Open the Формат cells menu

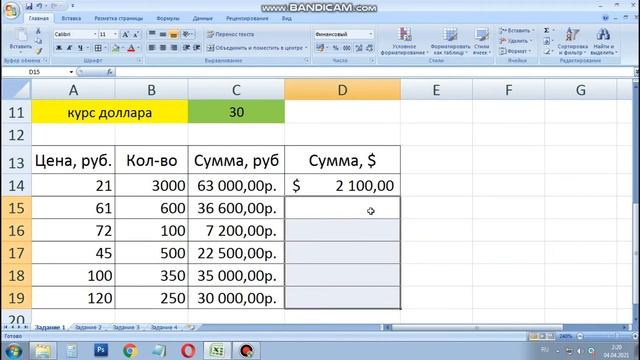[515, 51]
